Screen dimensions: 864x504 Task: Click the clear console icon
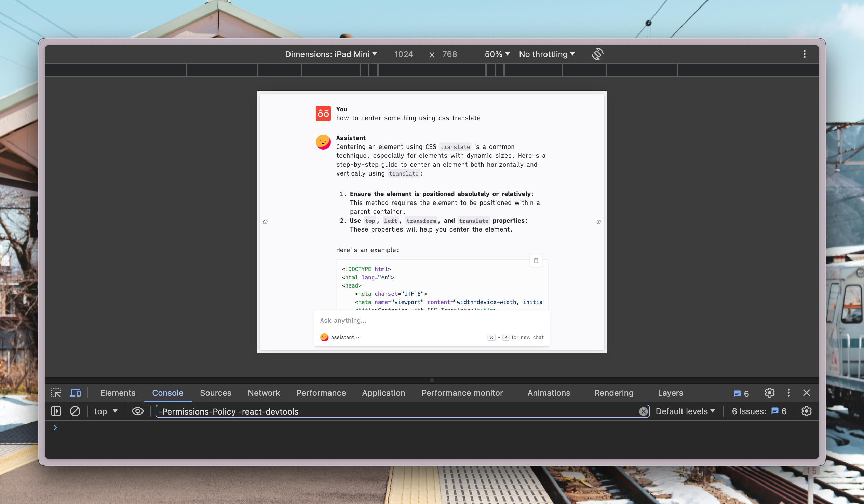click(75, 411)
